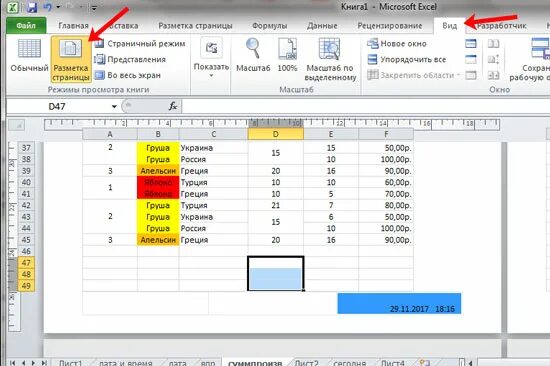Click the Save icon in quick access toolbar
The image size is (550, 366).
[32, 7]
